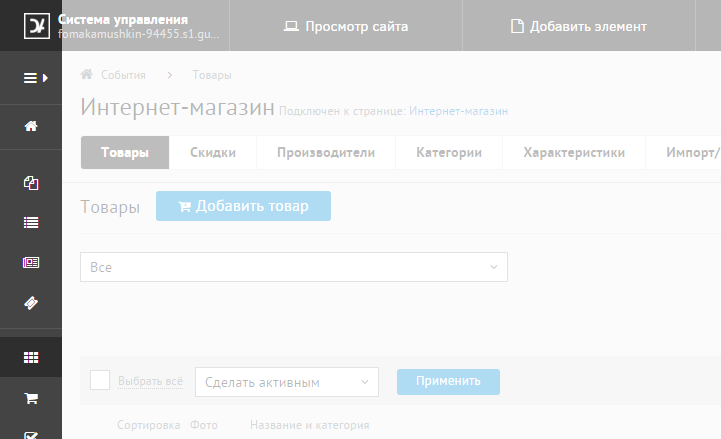Viewport: 721px width, 439px height.
Task: Click the home icon in breadcrumbs
Action: 86,74
